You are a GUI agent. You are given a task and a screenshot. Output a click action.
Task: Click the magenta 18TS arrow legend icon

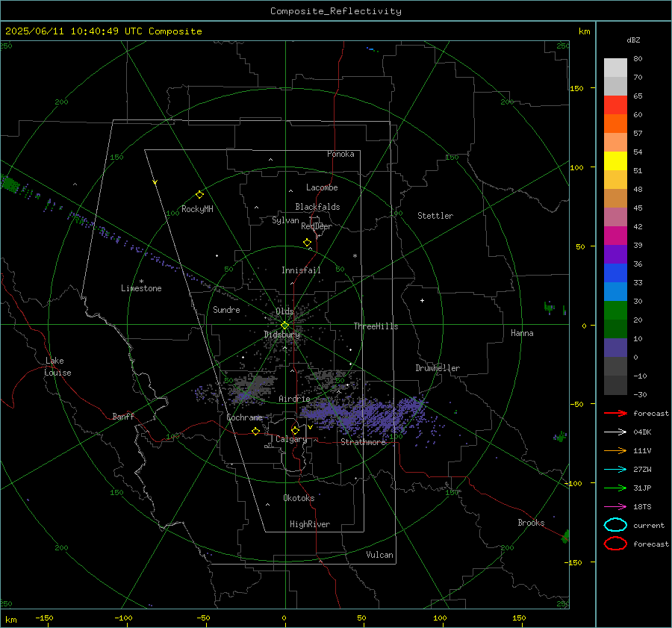(x=615, y=507)
